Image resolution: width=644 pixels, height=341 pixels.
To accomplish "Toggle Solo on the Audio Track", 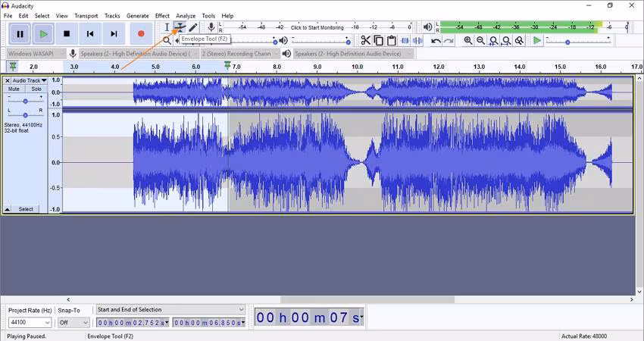I will (36, 89).
